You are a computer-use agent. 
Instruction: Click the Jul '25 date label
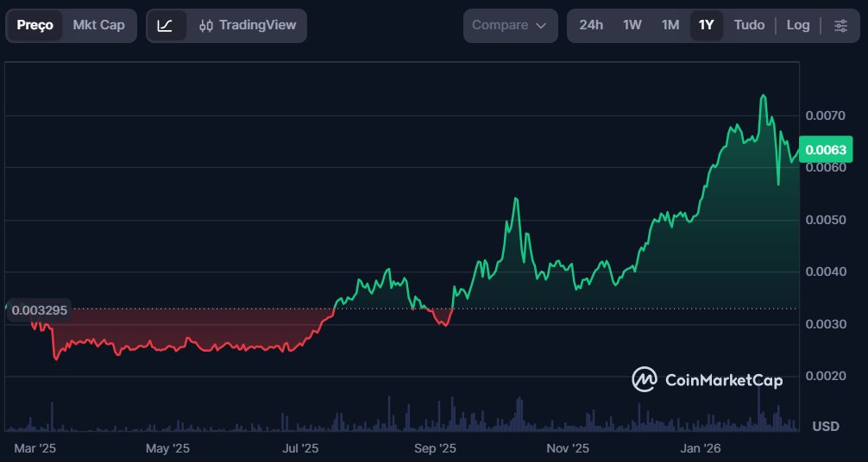(x=300, y=449)
